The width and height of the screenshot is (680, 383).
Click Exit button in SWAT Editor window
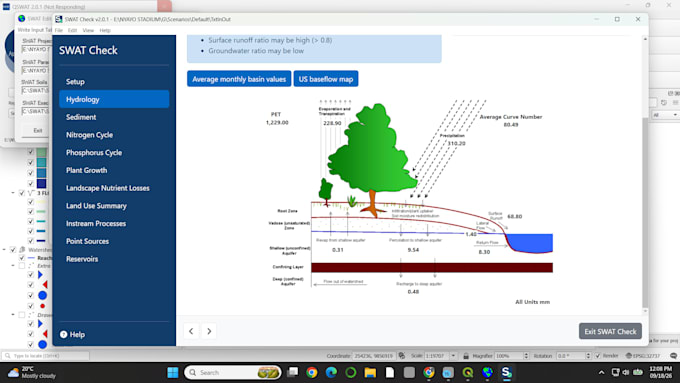tap(38, 131)
